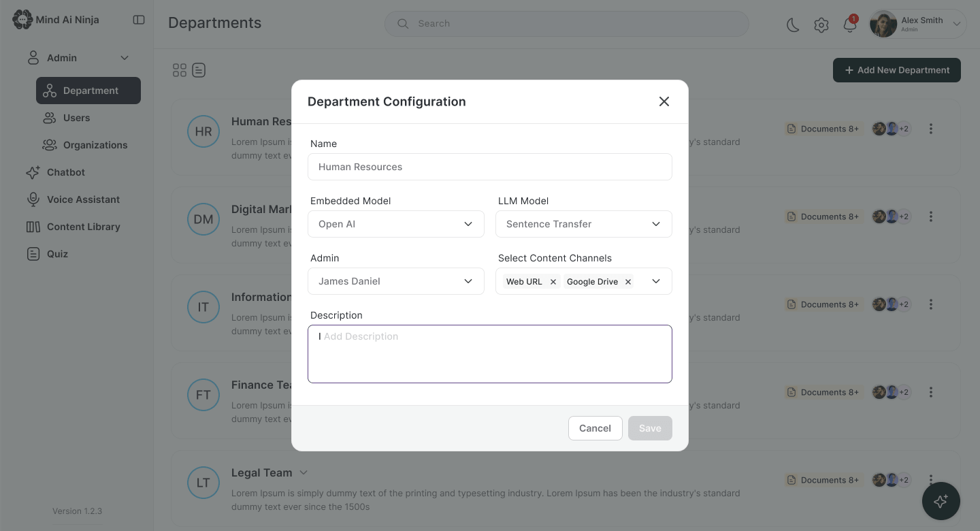Expand the Legal Team row chevron
The height and width of the screenshot is (531, 980).
click(x=304, y=472)
